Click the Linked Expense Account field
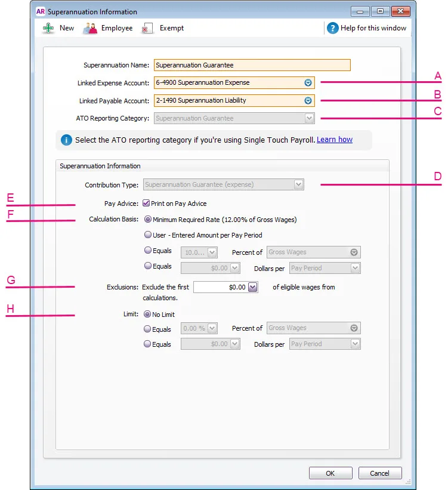 [234, 83]
